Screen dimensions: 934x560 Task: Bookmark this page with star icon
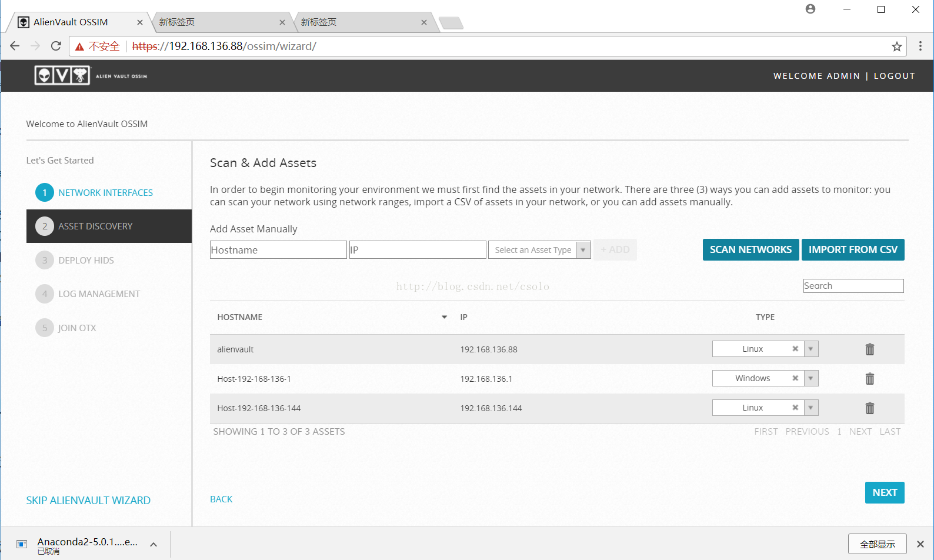[x=896, y=46]
